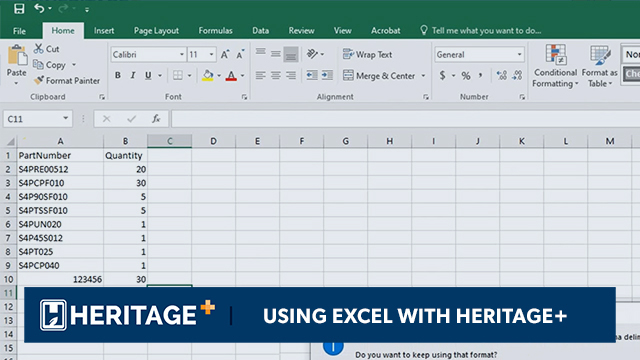Center text horizontally
This screenshot has width=640, height=360.
(276, 76)
